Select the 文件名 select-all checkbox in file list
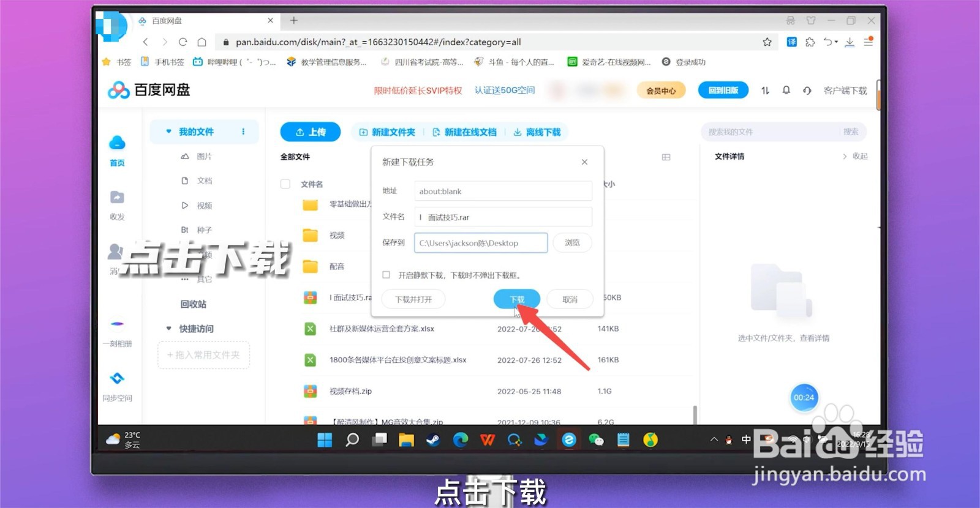980x508 pixels. [285, 184]
